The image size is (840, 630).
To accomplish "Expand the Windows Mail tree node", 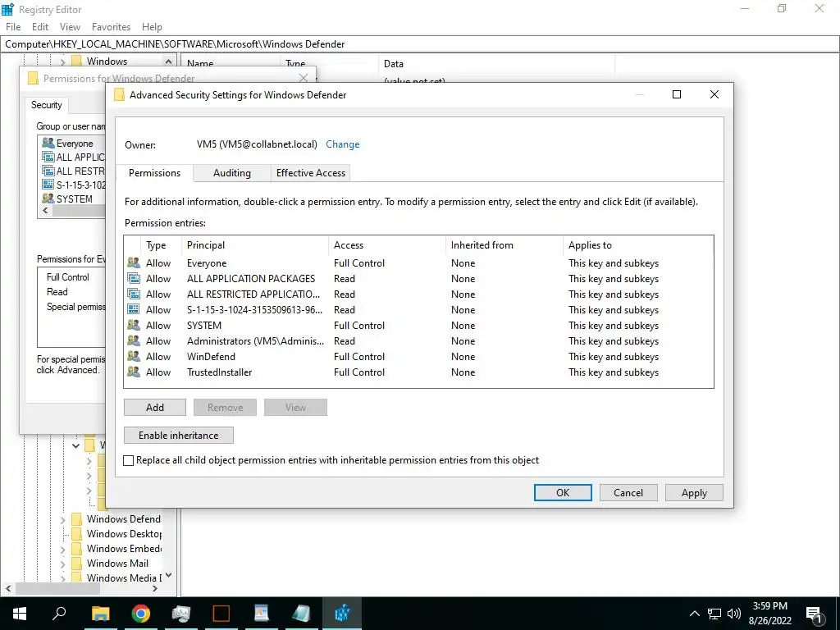I will pyautogui.click(x=62, y=564).
